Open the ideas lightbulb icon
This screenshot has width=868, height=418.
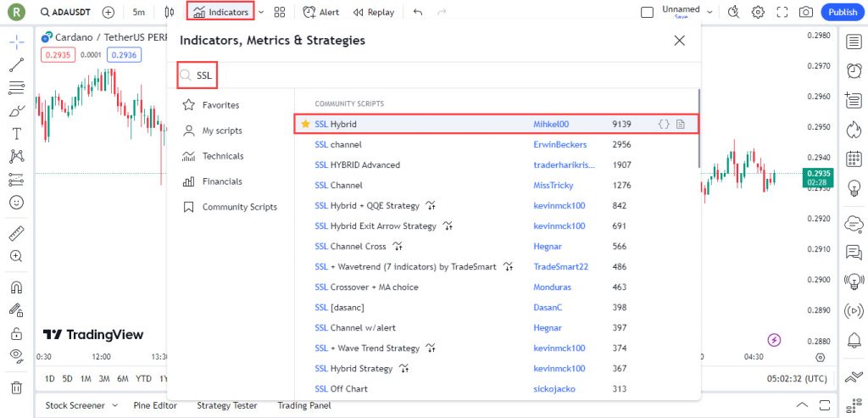pyautogui.click(x=854, y=188)
